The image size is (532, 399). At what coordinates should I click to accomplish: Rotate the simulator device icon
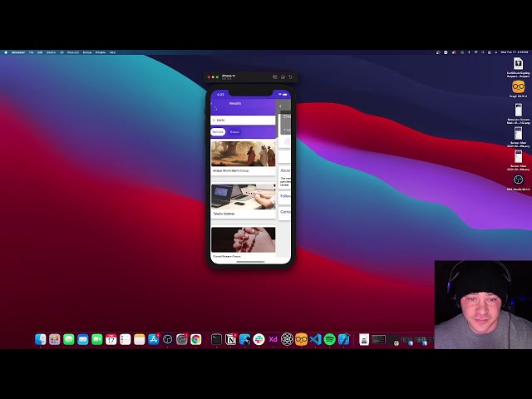(x=290, y=77)
